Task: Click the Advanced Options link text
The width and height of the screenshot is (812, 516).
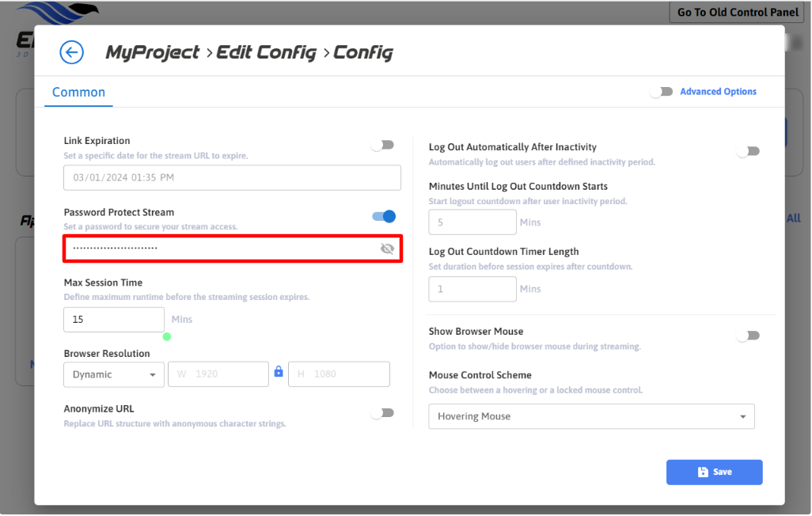Action: [x=718, y=92]
